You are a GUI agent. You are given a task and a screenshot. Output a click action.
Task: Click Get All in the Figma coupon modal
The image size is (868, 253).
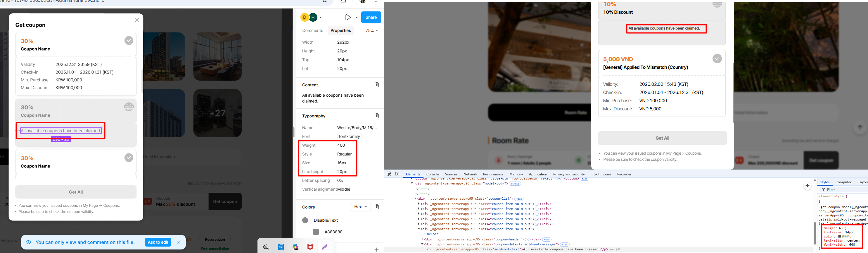76,192
